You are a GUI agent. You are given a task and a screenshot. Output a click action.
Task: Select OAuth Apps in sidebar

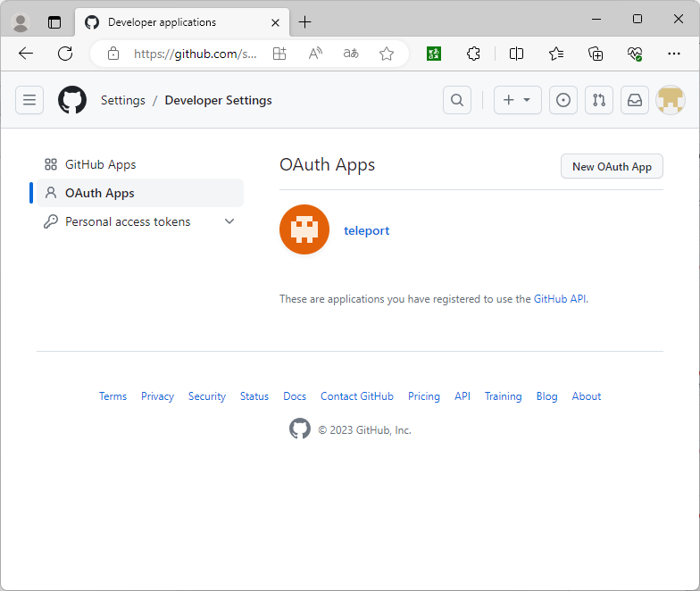(100, 193)
